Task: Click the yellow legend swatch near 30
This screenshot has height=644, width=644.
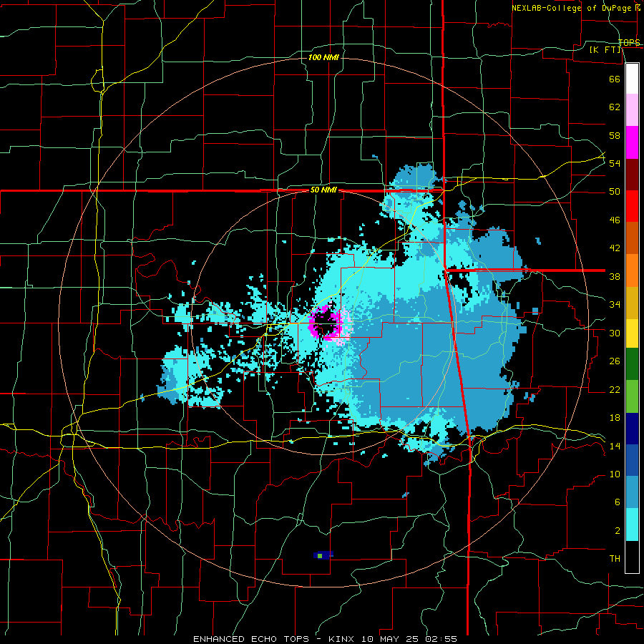Action: (x=632, y=333)
